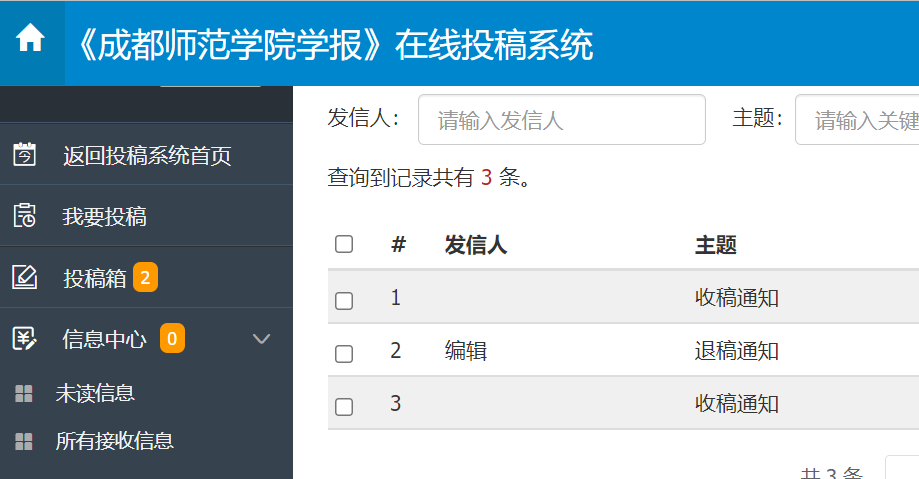The width and height of the screenshot is (919, 479).
Task: Click the document icon beside 我要投稿
Action: 25,215
